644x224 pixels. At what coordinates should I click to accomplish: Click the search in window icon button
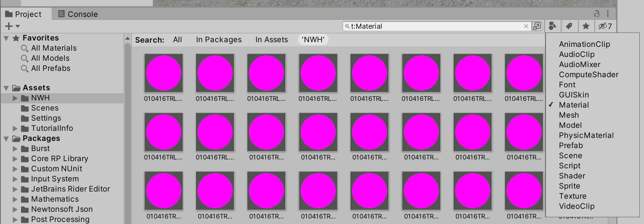click(x=537, y=26)
